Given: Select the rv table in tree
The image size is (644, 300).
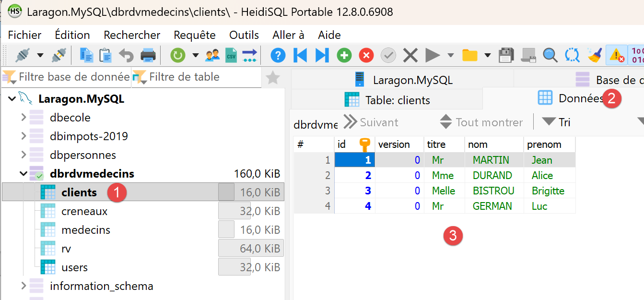Looking at the screenshot, I should coord(66,249).
